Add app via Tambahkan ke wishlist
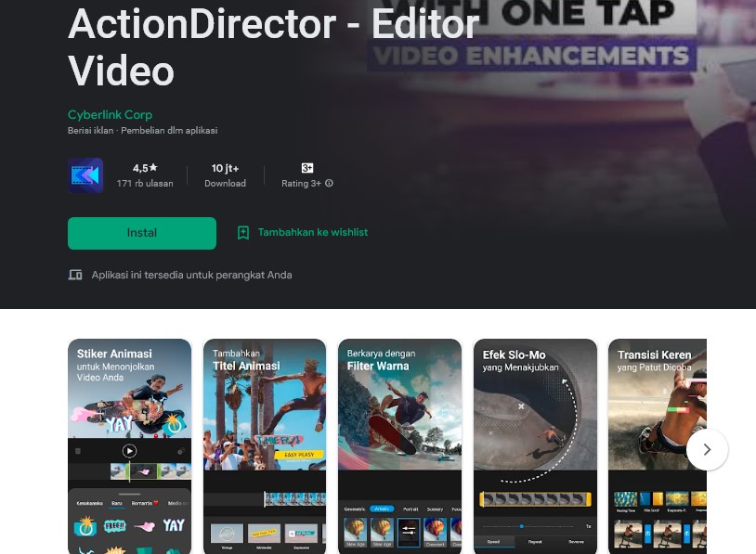 coord(312,232)
